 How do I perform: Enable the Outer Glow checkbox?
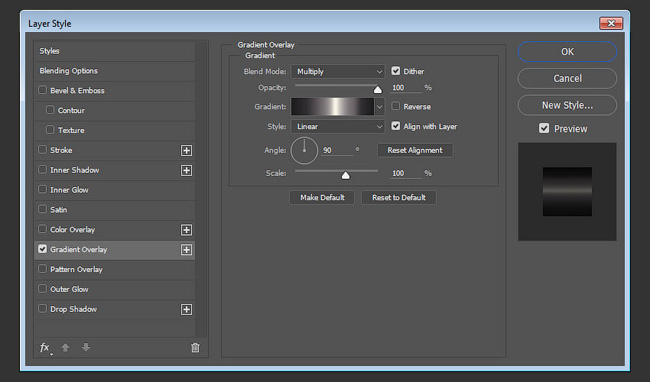pyautogui.click(x=42, y=289)
